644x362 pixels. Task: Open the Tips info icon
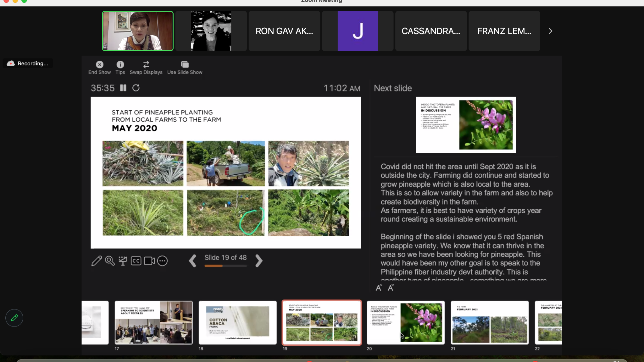(120, 65)
